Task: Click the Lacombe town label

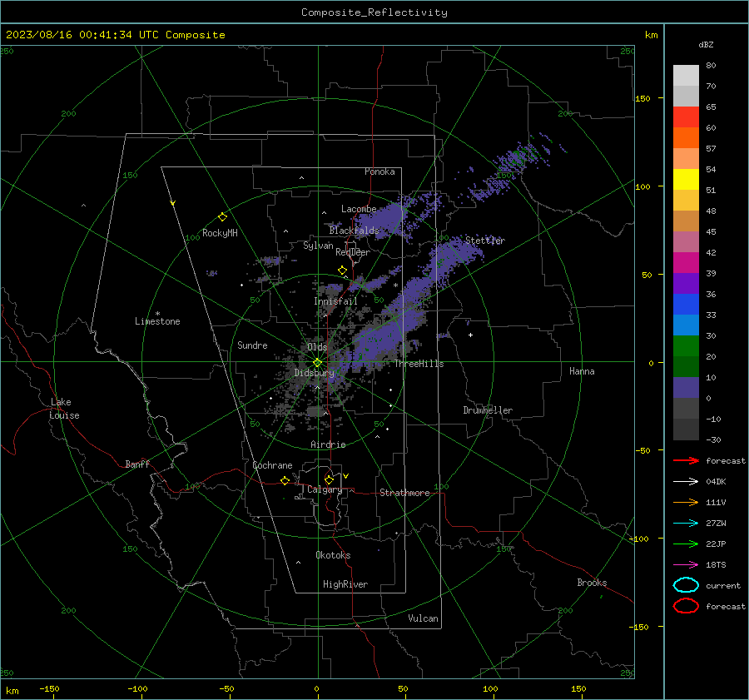Action: pos(359,209)
